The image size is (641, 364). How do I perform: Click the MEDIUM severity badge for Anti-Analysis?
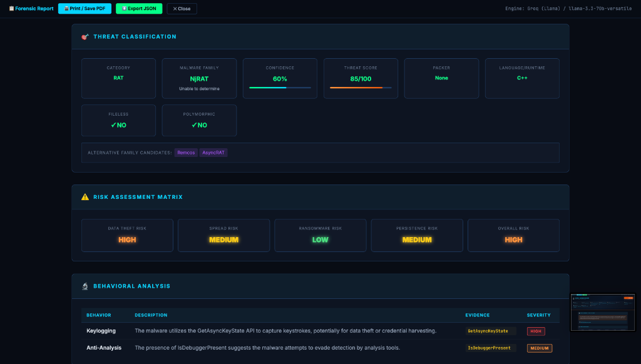(x=540, y=348)
